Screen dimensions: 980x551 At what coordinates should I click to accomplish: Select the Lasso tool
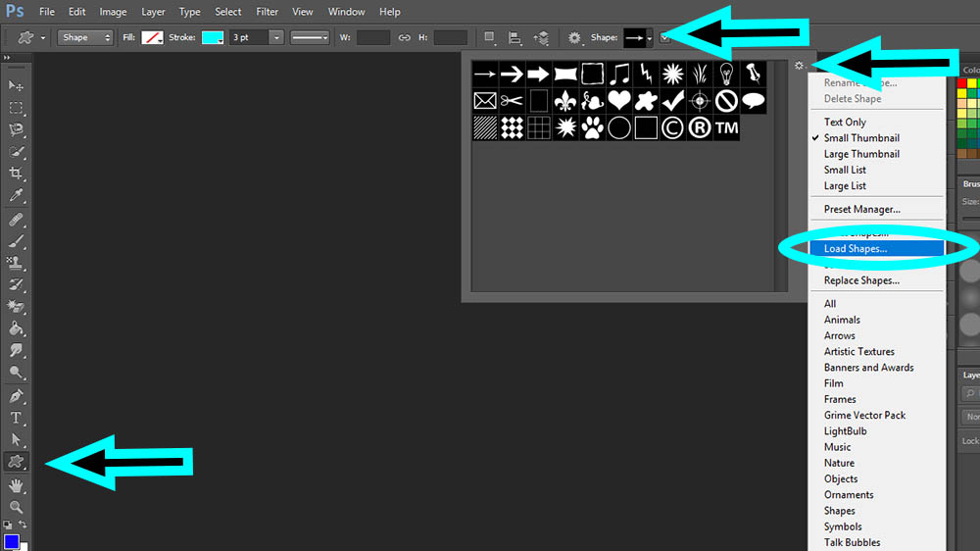[16, 129]
